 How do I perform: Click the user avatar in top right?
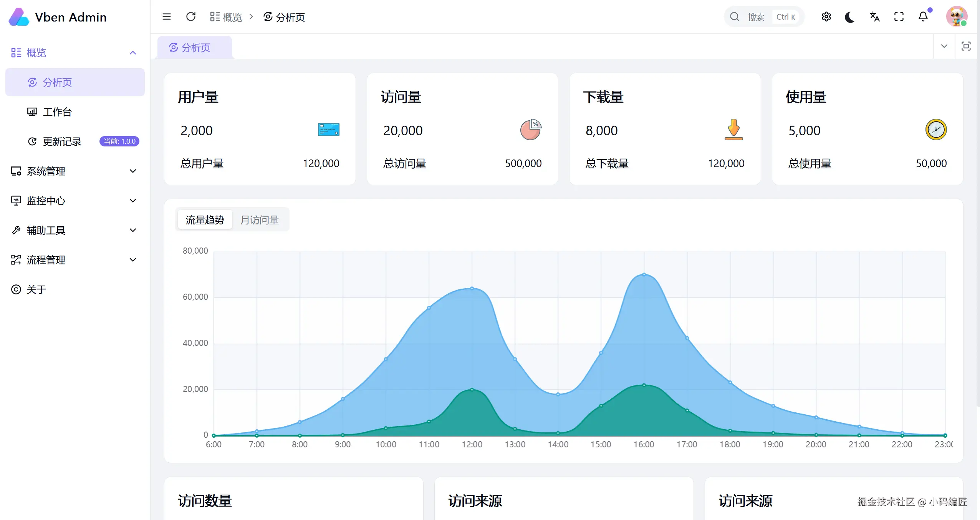(956, 17)
